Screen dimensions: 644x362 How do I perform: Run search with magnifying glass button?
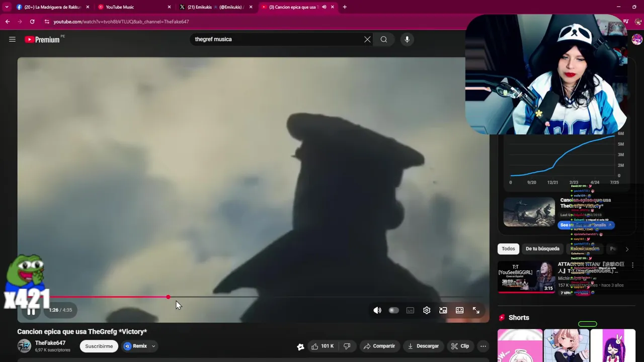tap(384, 39)
